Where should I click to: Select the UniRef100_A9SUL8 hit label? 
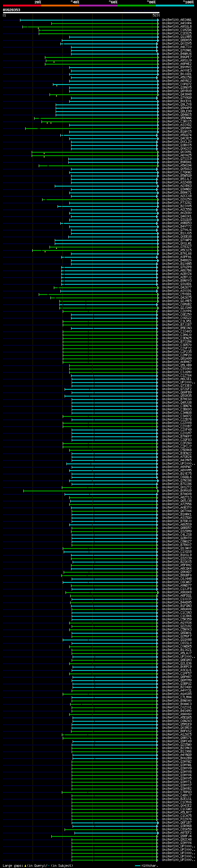[x=177, y=27]
